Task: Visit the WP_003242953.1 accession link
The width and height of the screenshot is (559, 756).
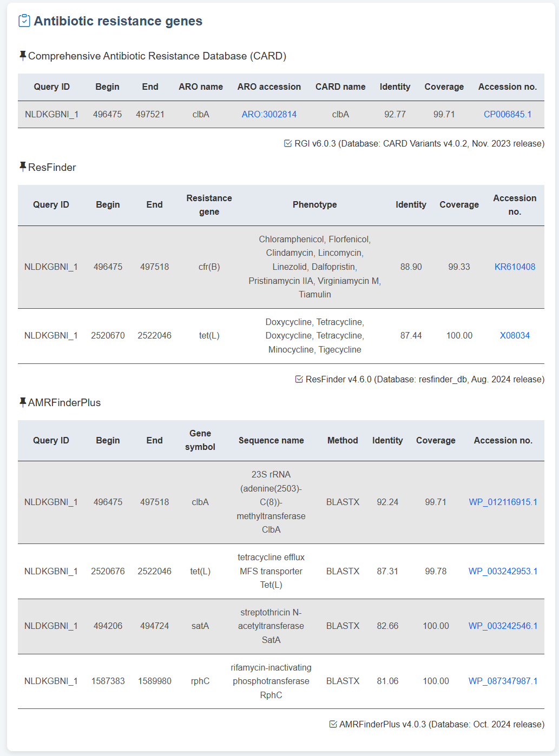Action: (503, 571)
